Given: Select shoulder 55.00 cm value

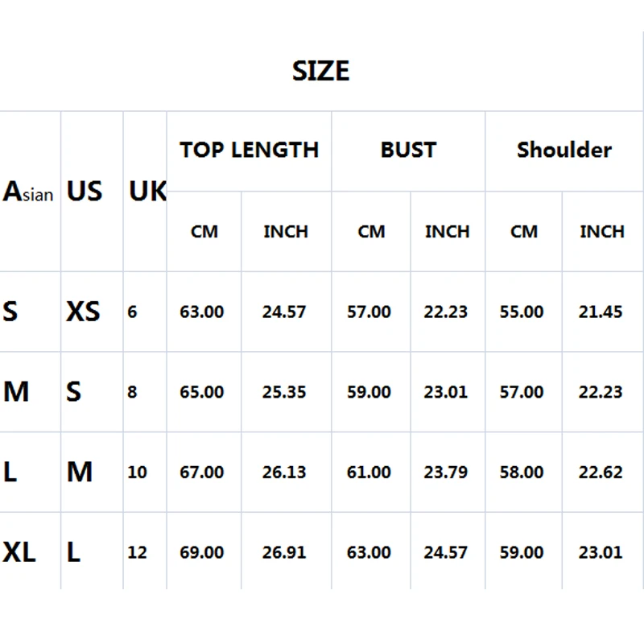Looking at the screenshot, I should (522, 312).
